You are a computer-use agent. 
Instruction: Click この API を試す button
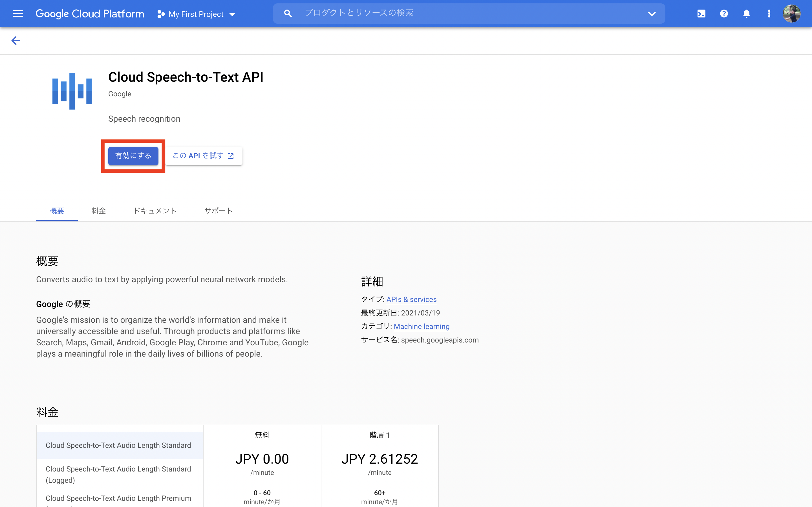click(x=203, y=155)
